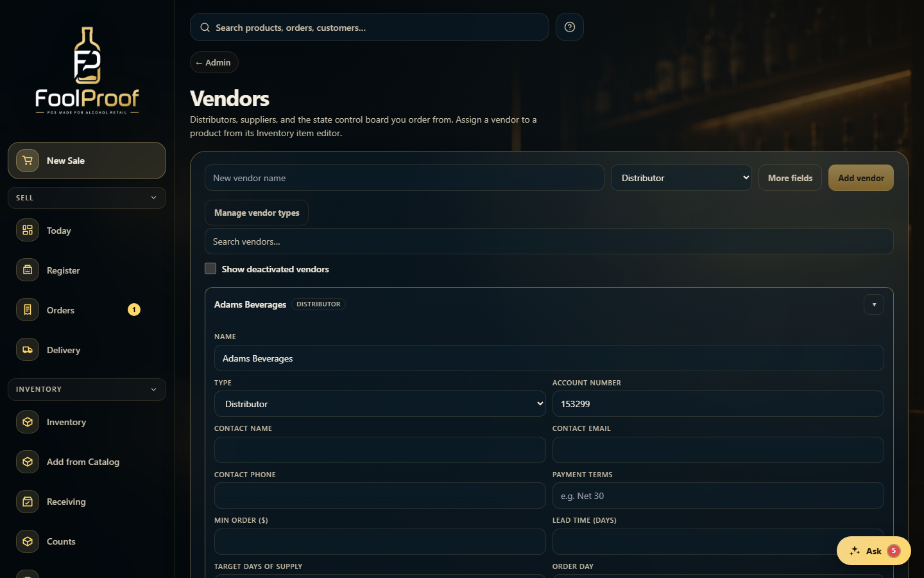Image resolution: width=924 pixels, height=578 pixels.
Task: Go to Register in the sidebar
Action: pos(87,270)
